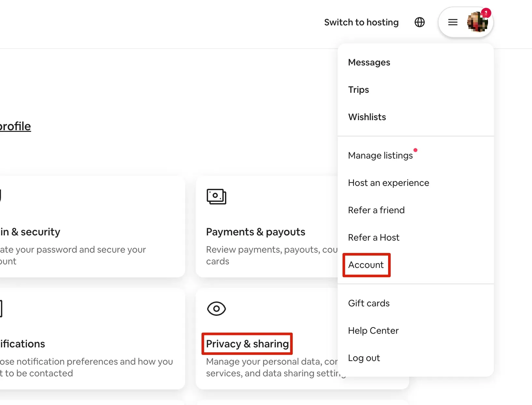Click Refer a Host in the menu
The height and width of the screenshot is (405, 532).
click(373, 237)
